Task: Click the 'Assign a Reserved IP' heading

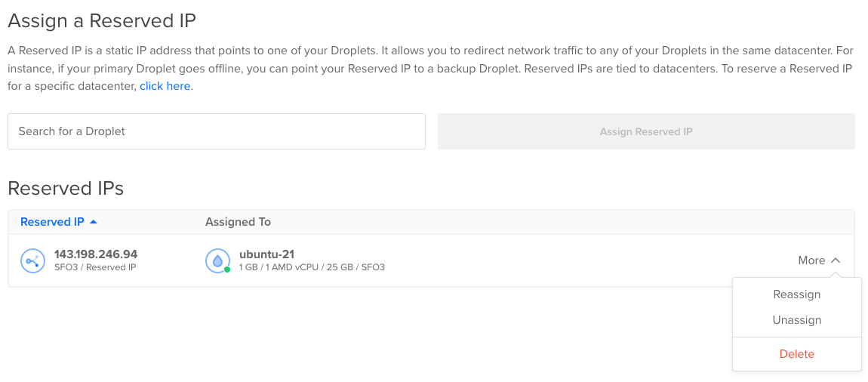Action: 102,20
